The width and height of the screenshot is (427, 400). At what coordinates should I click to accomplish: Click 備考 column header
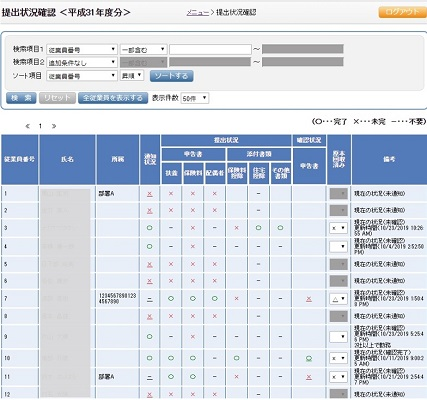(389, 160)
